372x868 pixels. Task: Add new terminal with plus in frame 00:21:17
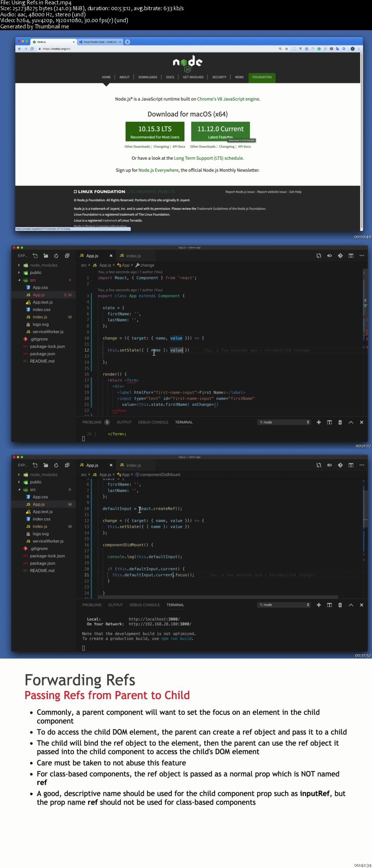click(319, 422)
